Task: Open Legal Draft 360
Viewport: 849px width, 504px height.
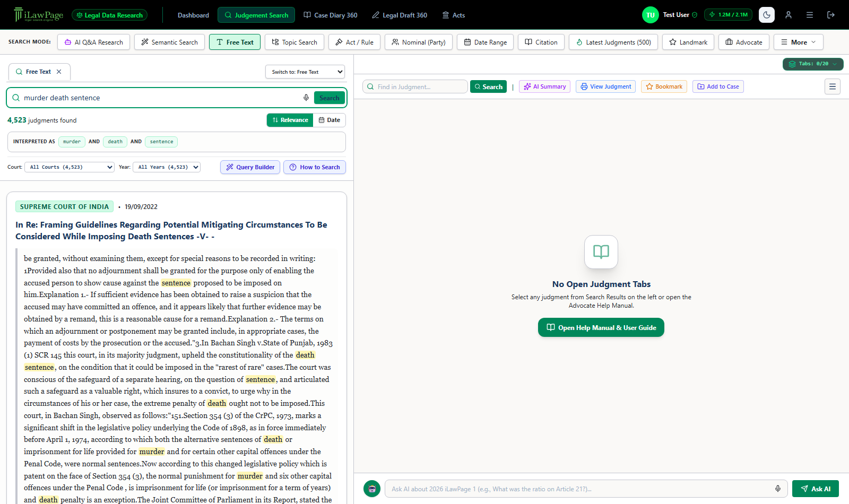Action: pyautogui.click(x=400, y=15)
